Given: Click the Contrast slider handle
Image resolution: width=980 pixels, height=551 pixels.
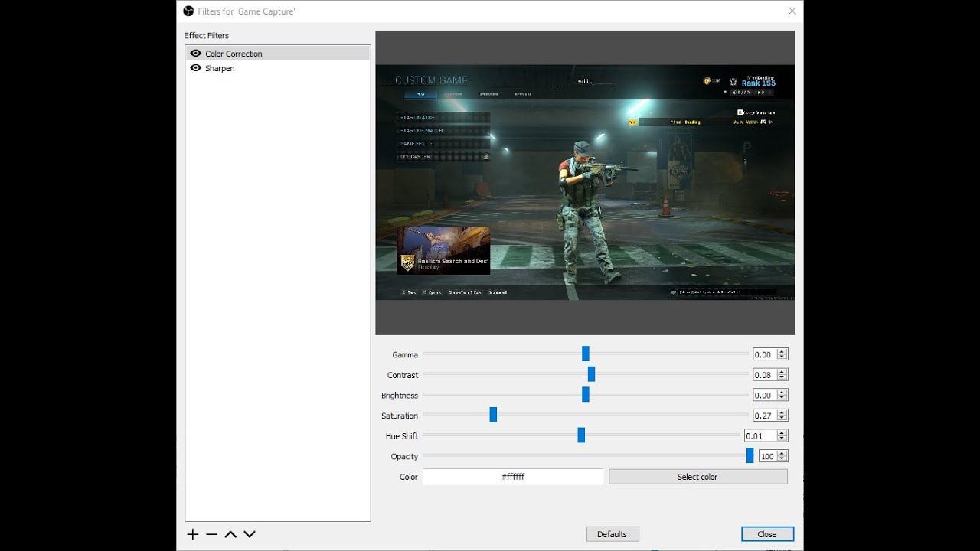Looking at the screenshot, I should tap(591, 374).
